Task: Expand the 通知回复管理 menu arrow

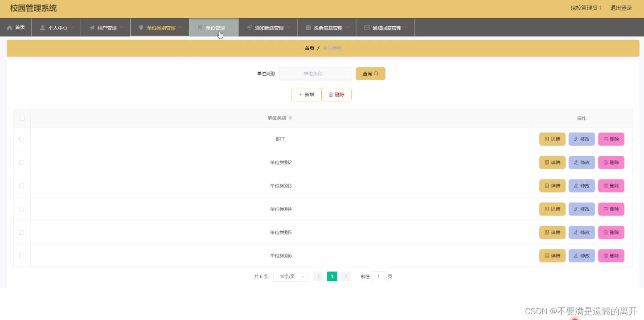Action: 406,27
